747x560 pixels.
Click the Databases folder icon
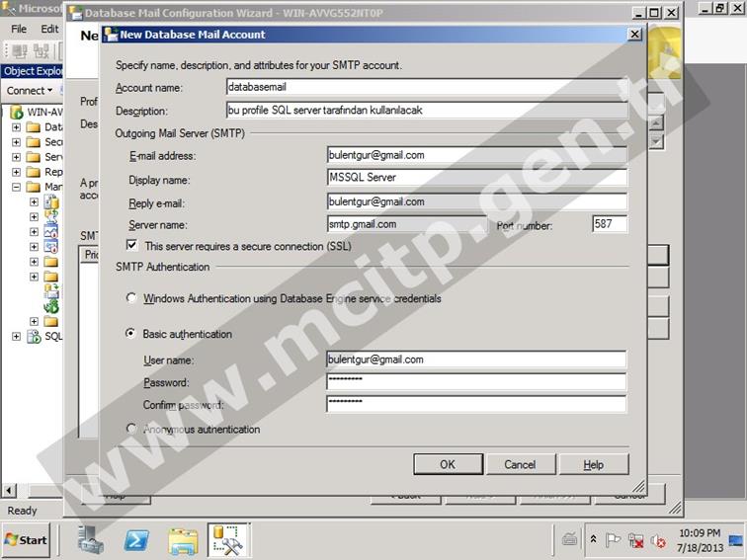coord(34,127)
